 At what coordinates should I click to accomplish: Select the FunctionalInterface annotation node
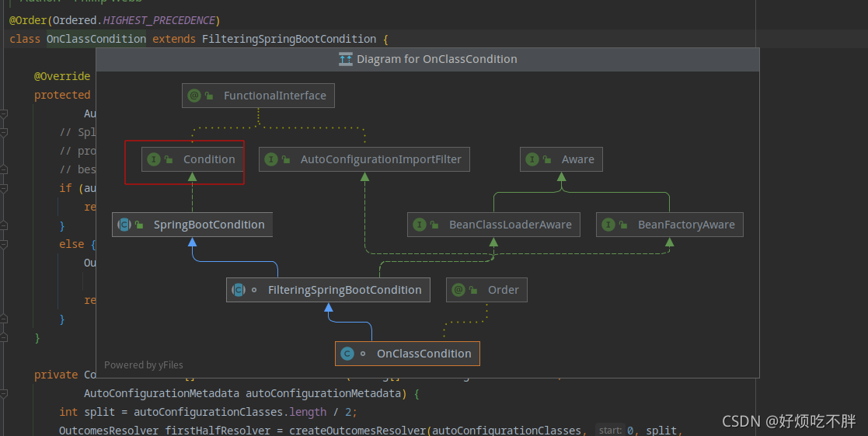pyautogui.click(x=258, y=96)
